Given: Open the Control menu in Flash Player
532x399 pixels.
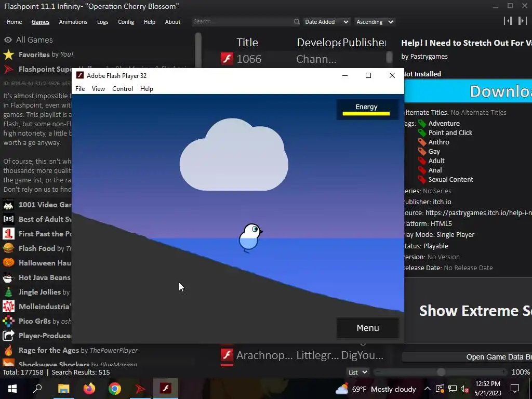Looking at the screenshot, I should (123, 88).
